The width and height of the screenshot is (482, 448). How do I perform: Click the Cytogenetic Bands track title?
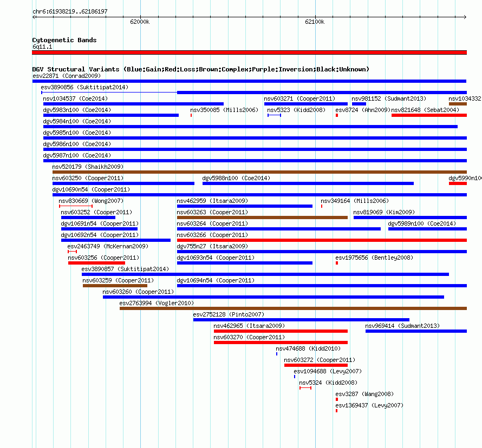64,40
